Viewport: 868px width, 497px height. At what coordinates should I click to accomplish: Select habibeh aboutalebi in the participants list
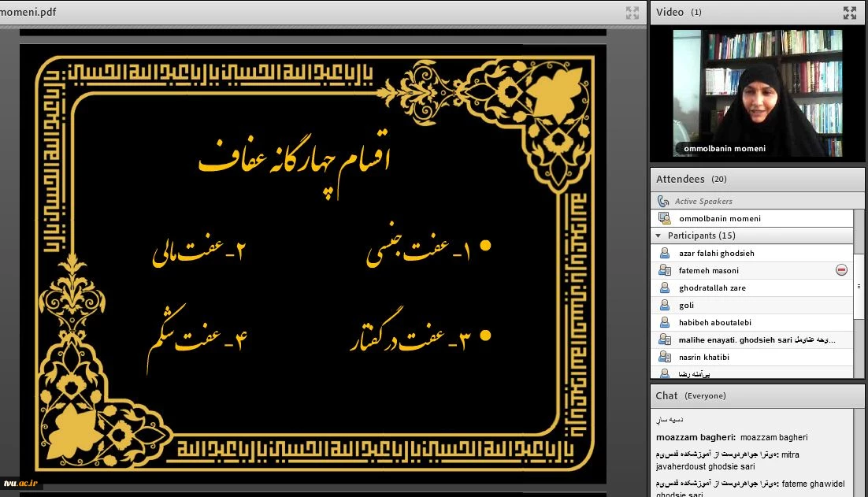point(714,323)
